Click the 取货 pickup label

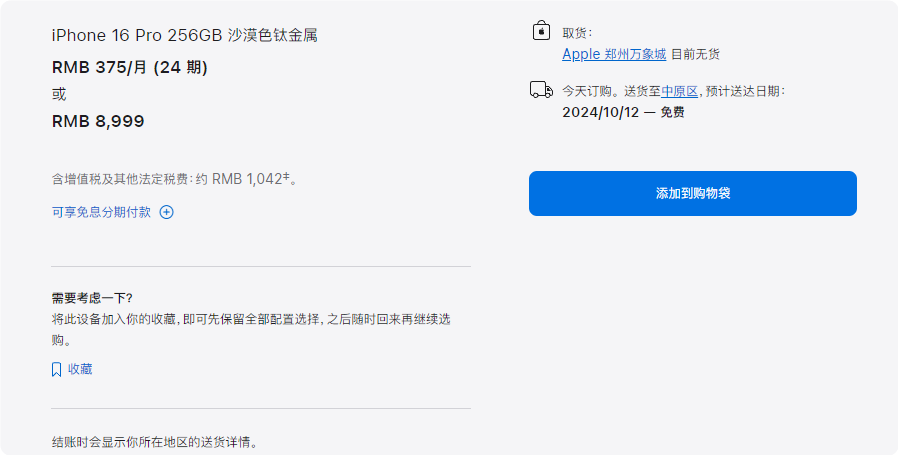[577, 32]
